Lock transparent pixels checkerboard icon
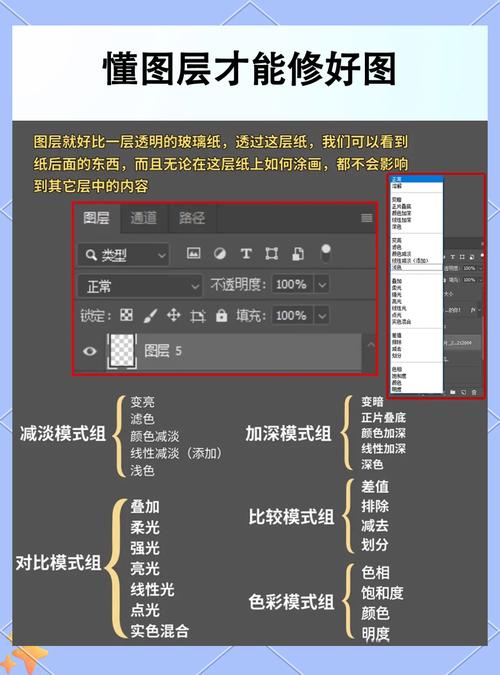Image resolution: width=500 pixels, height=675 pixels. coord(126,315)
